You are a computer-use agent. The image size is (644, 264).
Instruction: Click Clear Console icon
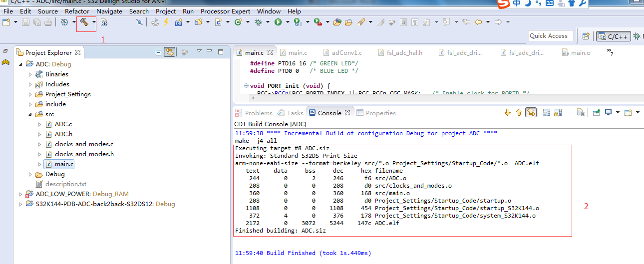pyautogui.click(x=581, y=113)
